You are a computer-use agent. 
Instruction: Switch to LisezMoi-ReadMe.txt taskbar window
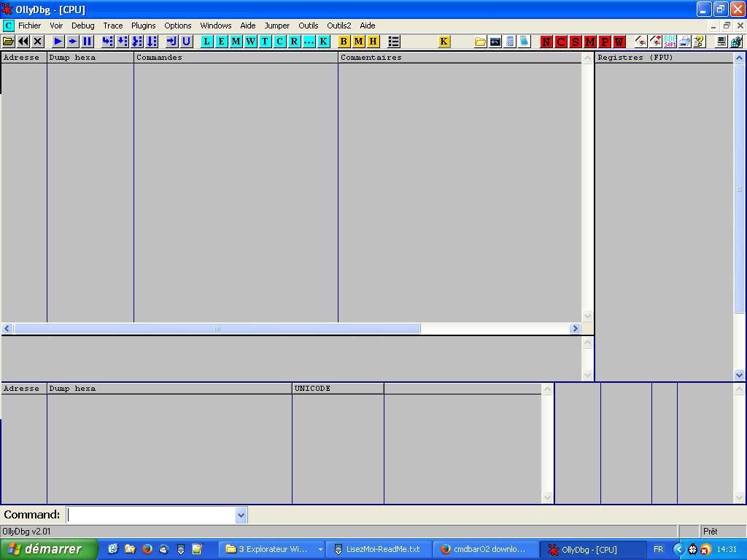(x=379, y=550)
